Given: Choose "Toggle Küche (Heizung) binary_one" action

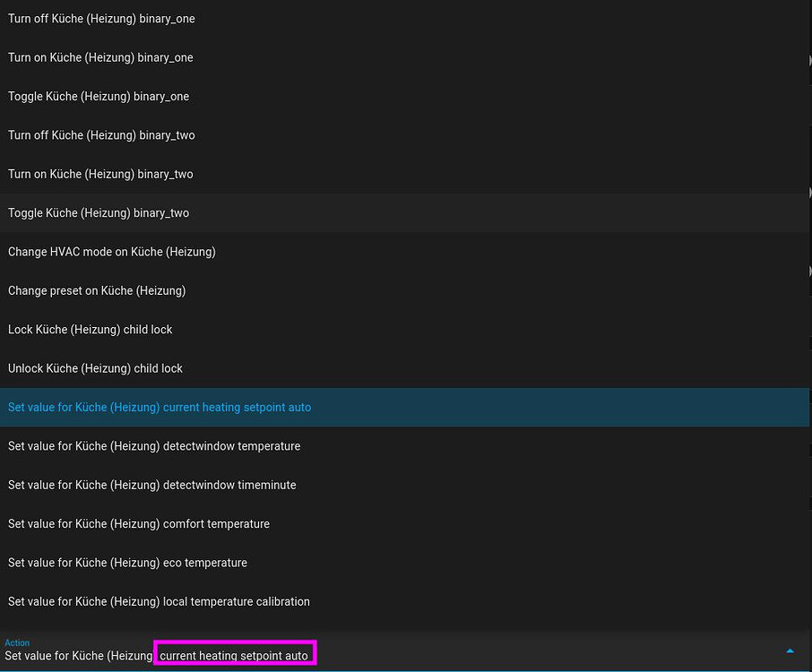Looking at the screenshot, I should tap(99, 96).
